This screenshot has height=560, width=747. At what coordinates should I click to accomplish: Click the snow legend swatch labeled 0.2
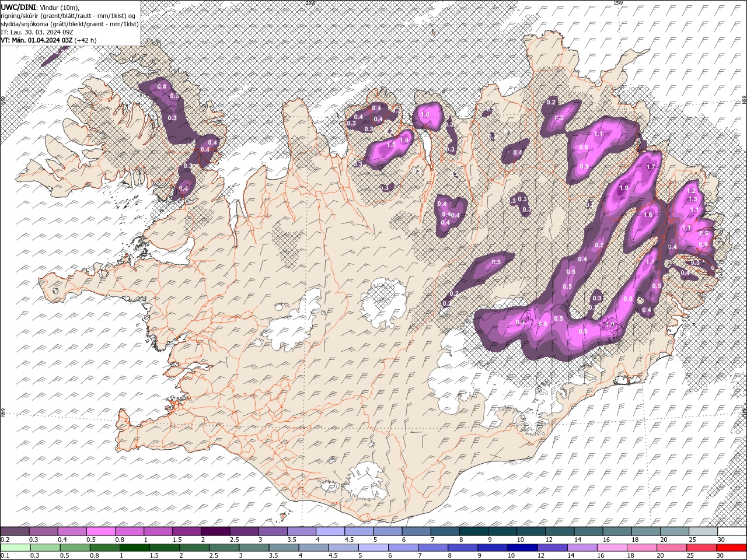(x=15, y=531)
